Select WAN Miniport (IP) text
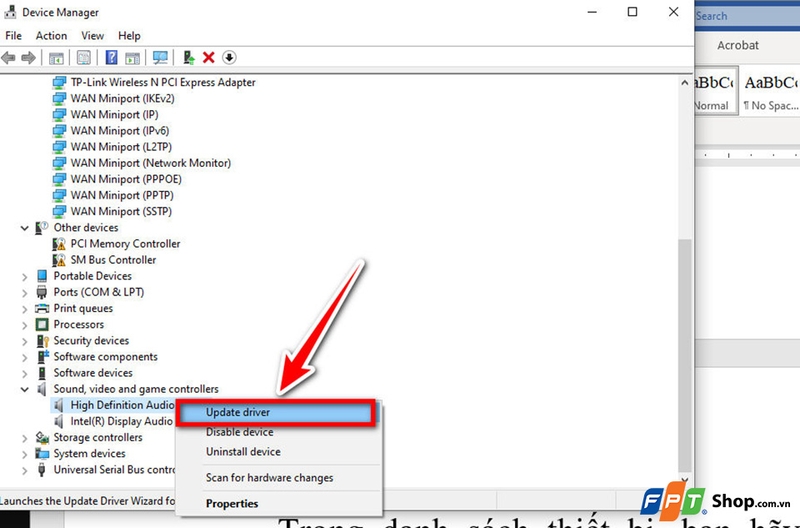Image resolution: width=800 pixels, height=528 pixels. tap(114, 115)
